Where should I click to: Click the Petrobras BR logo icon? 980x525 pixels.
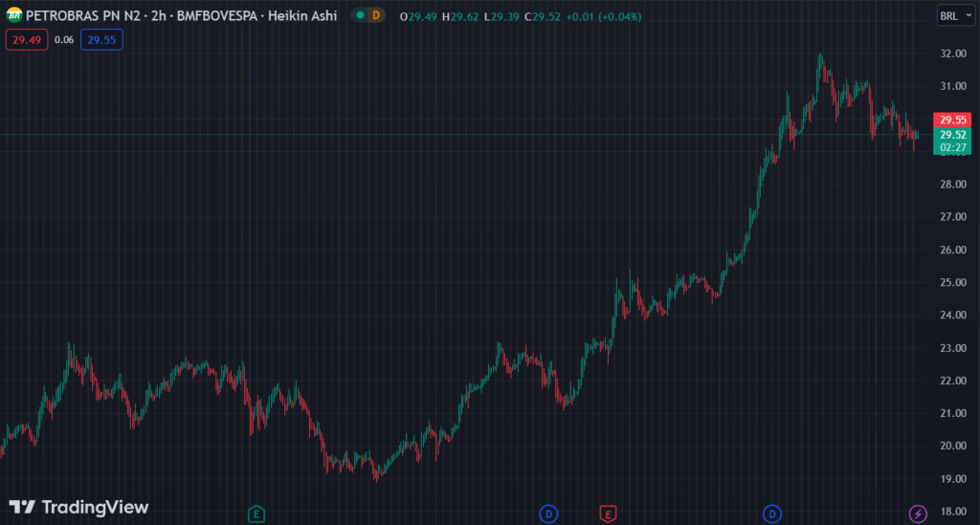pos(13,15)
